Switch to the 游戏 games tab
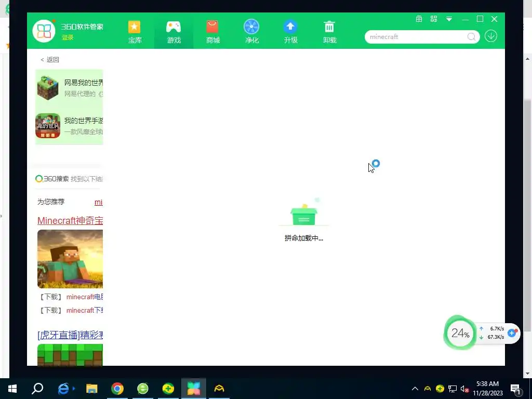 tap(174, 32)
